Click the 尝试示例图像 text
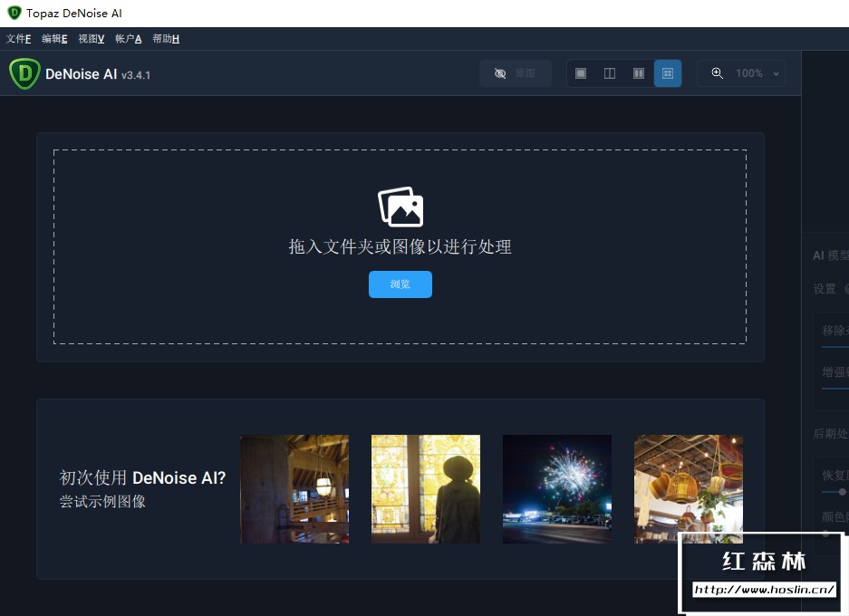The image size is (849, 616). pos(102,502)
